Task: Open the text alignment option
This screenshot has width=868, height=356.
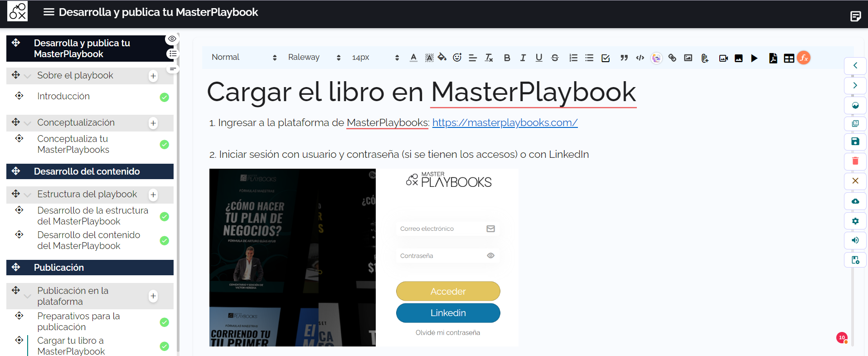Action: (x=473, y=58)
